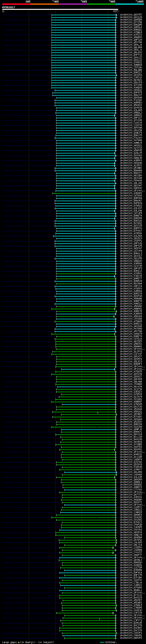The image size is (146, 644).
Task: Select hit label UniRef100_B0C378
Action: point(131,625)
